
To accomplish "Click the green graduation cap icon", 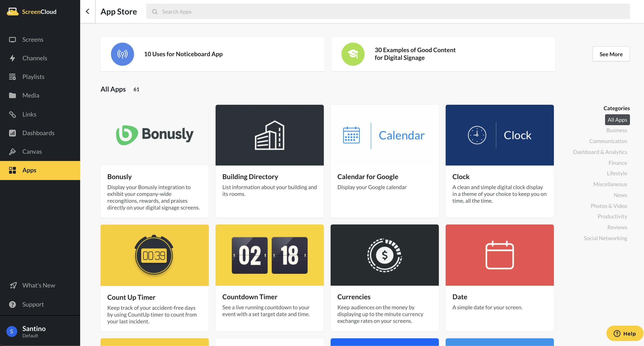I will pyautogui.click(x=353, y=54).
